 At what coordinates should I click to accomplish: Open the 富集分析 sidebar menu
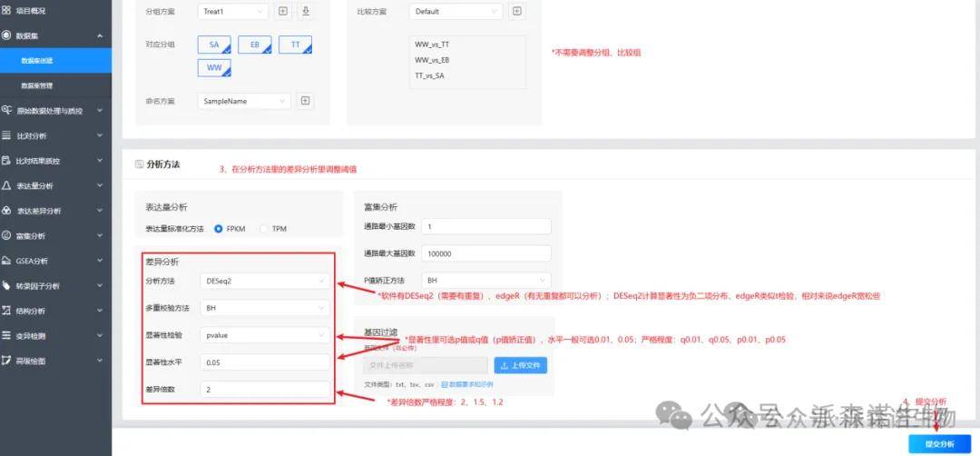[x=54, y=235]
